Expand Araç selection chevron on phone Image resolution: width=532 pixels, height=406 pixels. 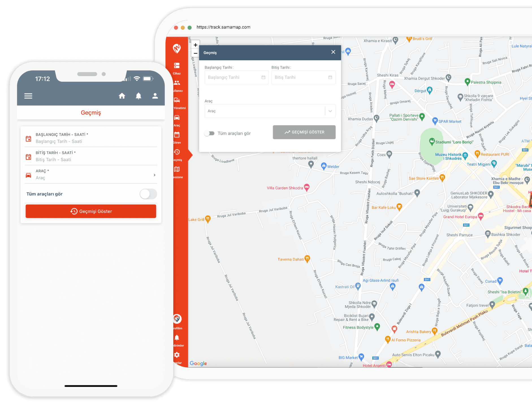154,175
